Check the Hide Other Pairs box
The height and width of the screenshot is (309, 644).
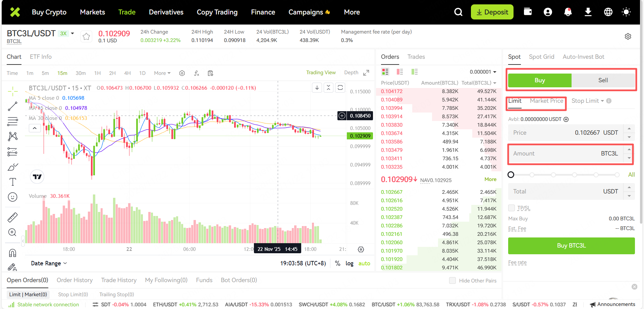tap(452, 280)
